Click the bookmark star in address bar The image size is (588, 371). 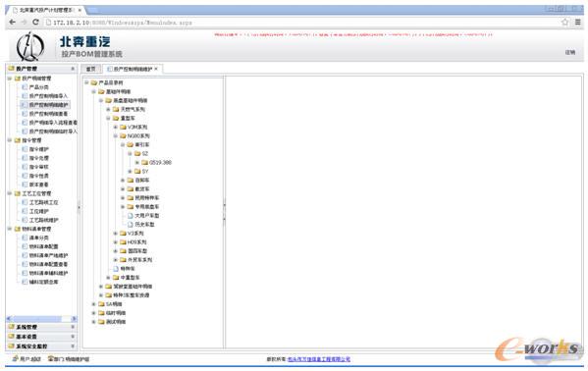tap(565, 23)
